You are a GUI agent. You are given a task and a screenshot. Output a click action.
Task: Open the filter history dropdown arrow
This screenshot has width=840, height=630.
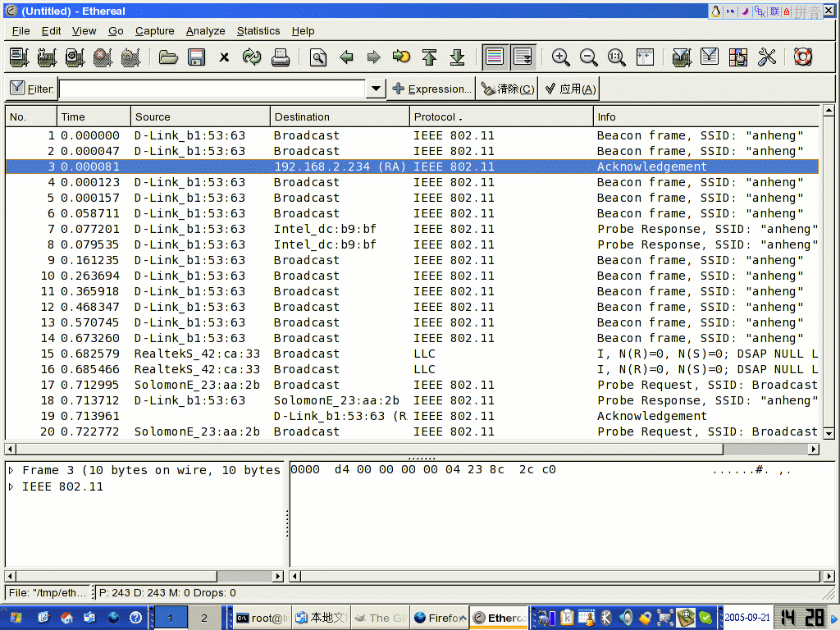(376, 89)
